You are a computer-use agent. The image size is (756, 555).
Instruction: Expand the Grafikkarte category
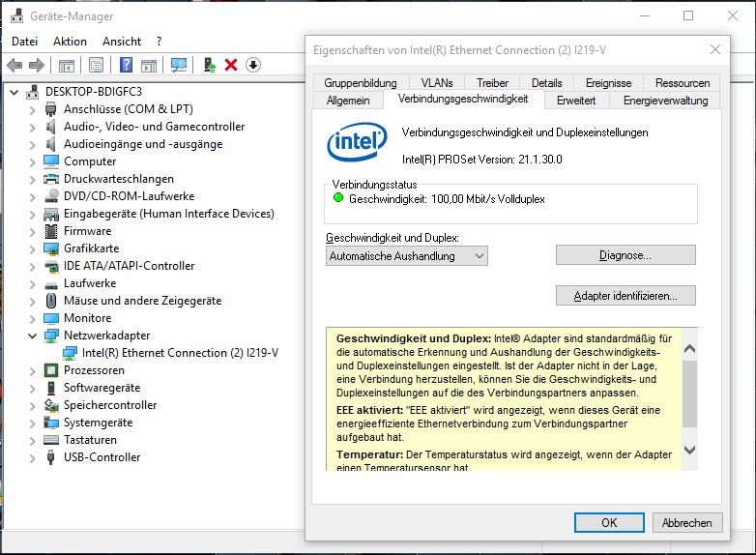pos(32,248)
